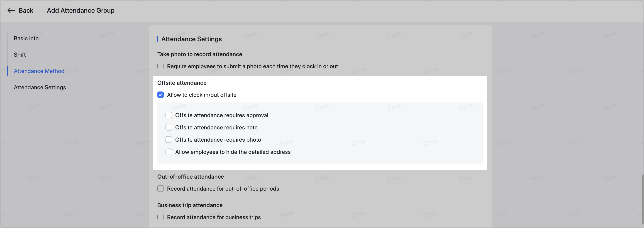Switch to the Shift section
644x228 pixels.
[x=20, y=54]
